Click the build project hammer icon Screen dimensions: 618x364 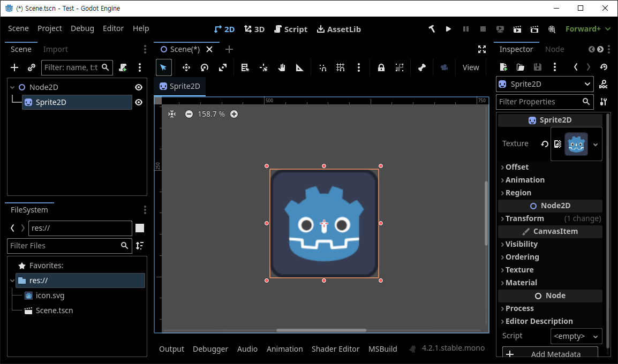[432, 29]
